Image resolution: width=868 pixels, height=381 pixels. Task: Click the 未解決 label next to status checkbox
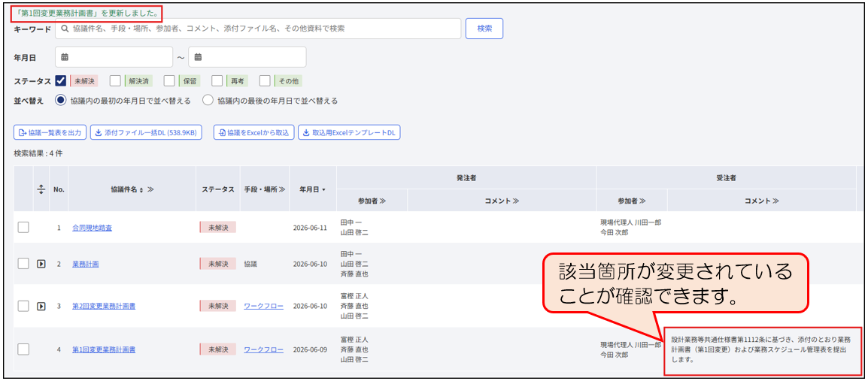click(x=84, y=80)
